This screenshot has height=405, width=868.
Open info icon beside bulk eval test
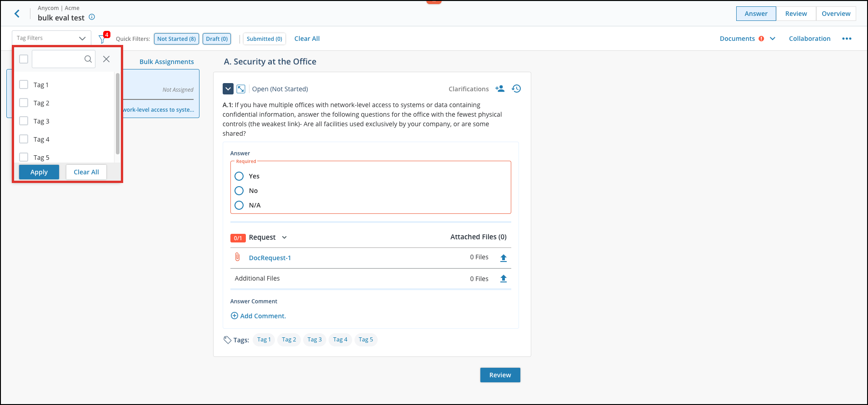[x=92, y=17]
